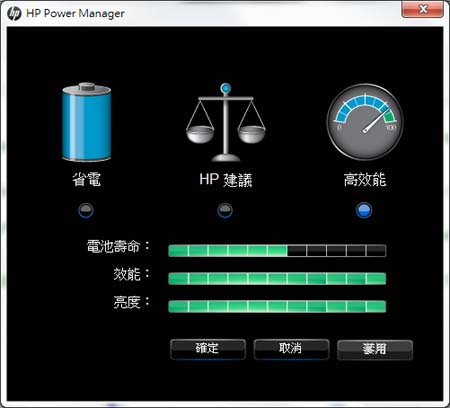Click the HP 建議 label text
450x408 pixels.
[226, 180]
